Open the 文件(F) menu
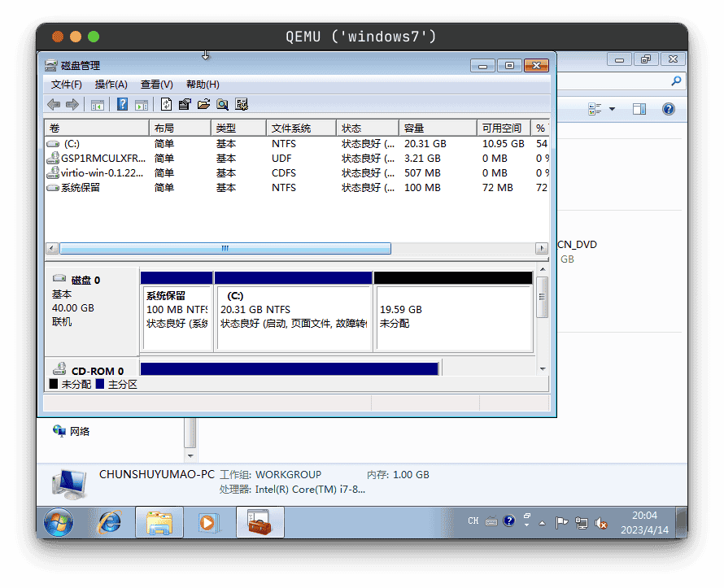Viewport: 724px width, 588px height. tap(67, 85)
